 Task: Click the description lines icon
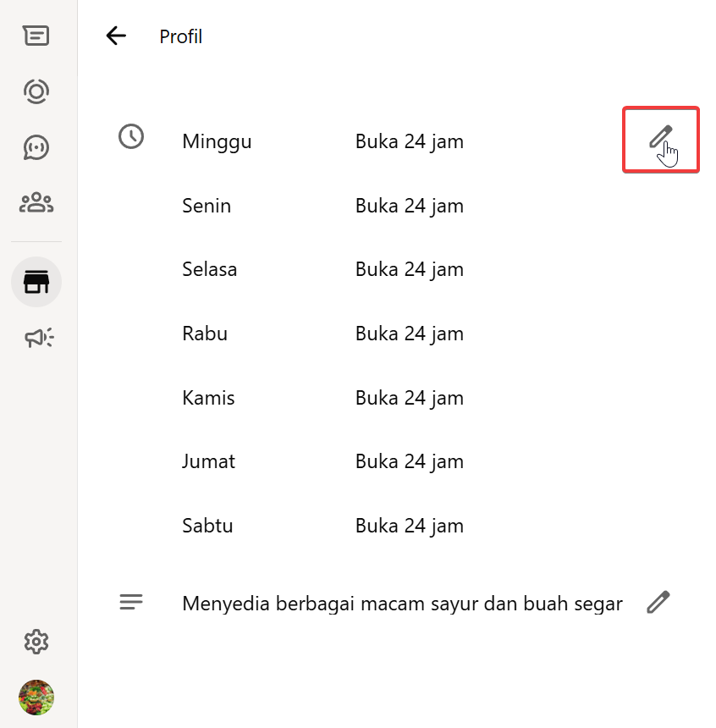tap(131, 602)
